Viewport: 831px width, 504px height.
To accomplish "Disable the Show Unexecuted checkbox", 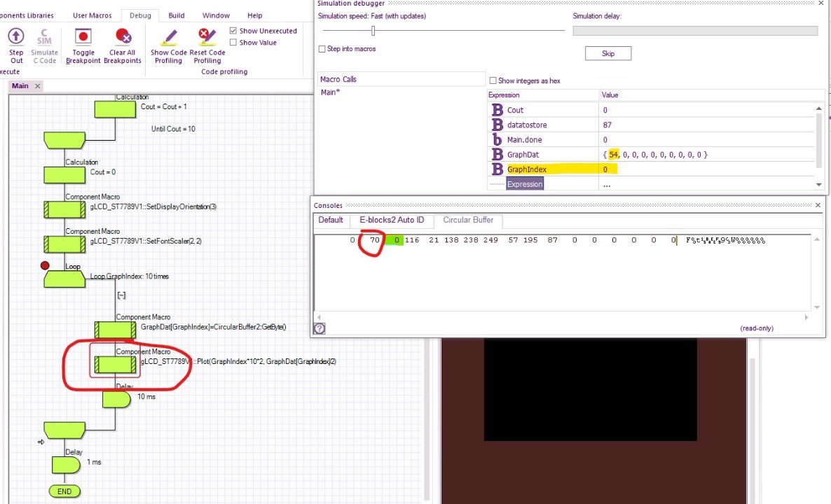I will point(233,31).
